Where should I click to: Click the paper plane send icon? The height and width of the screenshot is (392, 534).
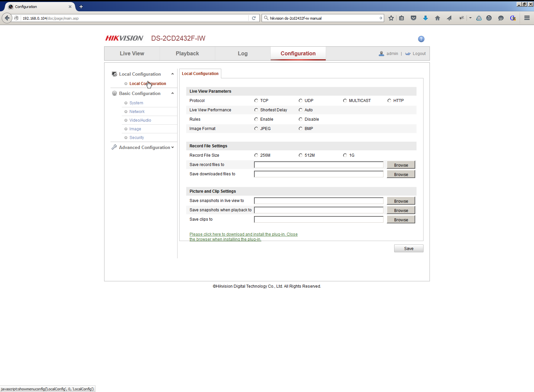coord(449,18)
